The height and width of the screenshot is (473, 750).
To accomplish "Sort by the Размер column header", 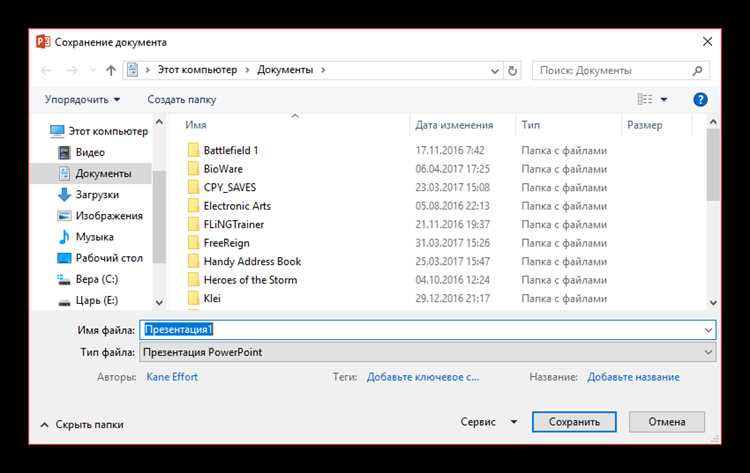I will point(644,125).
